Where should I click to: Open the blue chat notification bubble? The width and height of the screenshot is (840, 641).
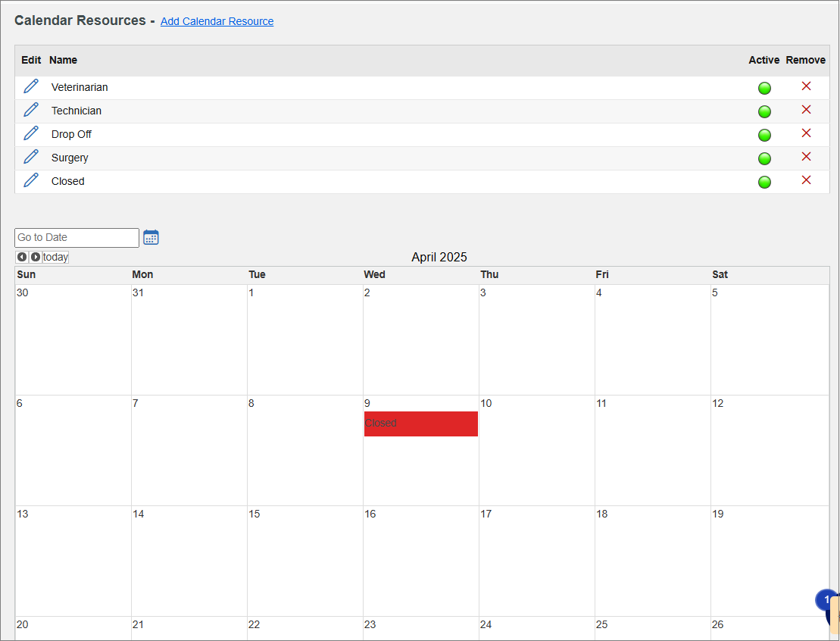(826, 600)
